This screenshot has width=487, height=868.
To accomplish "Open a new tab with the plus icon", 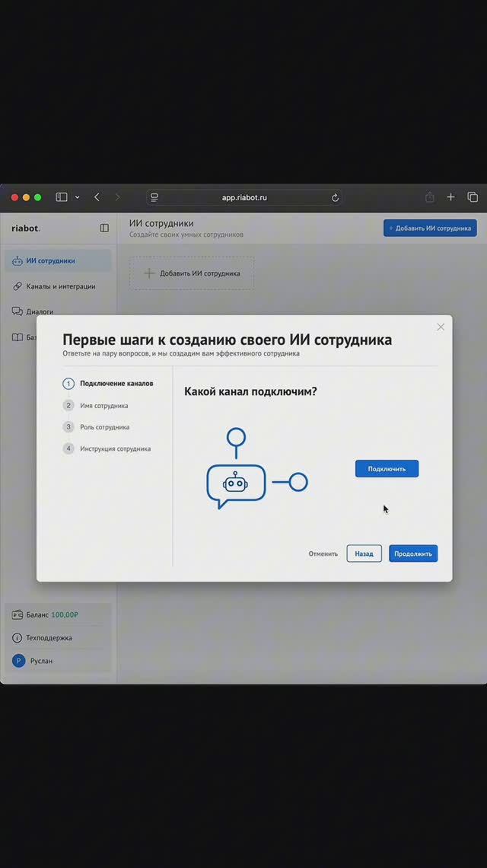I will point(451,197).
